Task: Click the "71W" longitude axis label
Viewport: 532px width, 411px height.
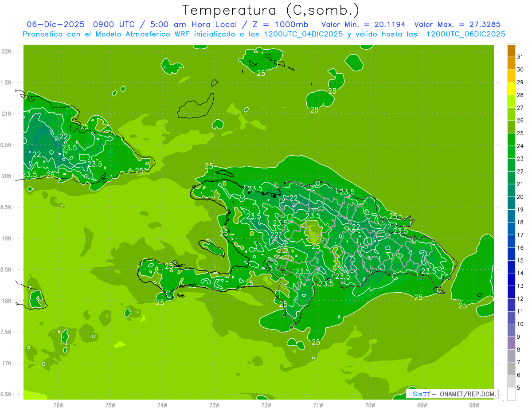Action: 318,405
